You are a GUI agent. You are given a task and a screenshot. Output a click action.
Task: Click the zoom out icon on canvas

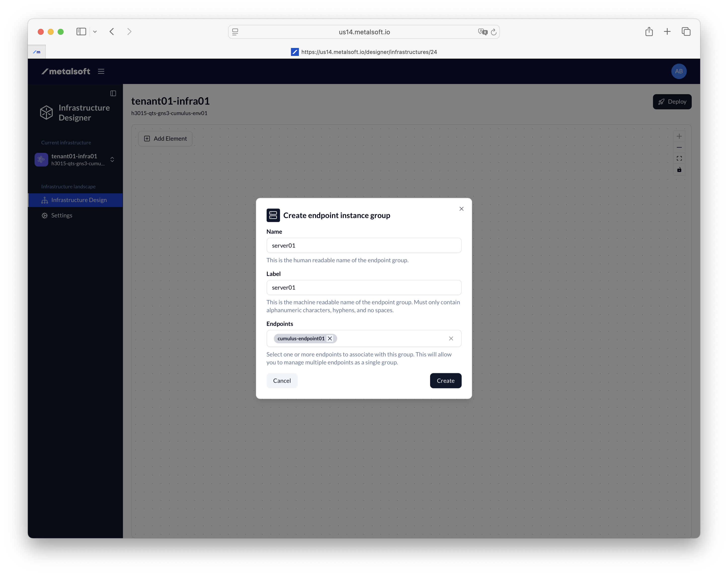(x=679, y=147)
